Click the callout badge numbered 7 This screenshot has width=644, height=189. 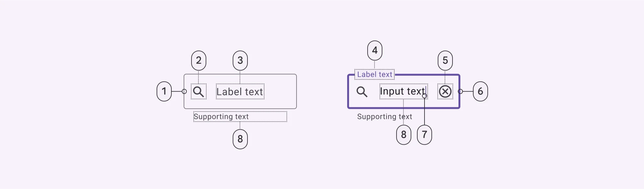pyautogui.click(x=425, y=135)
